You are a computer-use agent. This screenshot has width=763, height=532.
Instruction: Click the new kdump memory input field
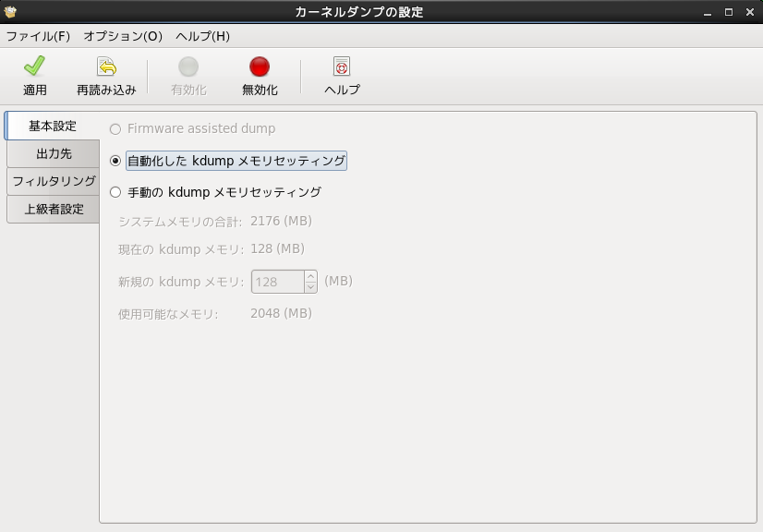277,282
